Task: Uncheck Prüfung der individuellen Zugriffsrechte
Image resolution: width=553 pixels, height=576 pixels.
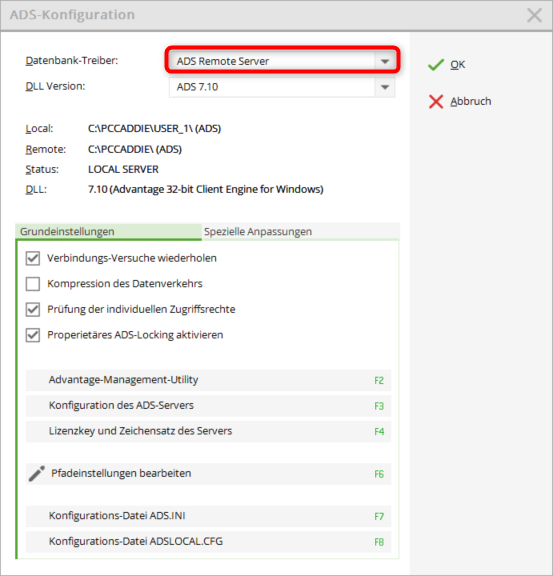Action: pos(33,310)
